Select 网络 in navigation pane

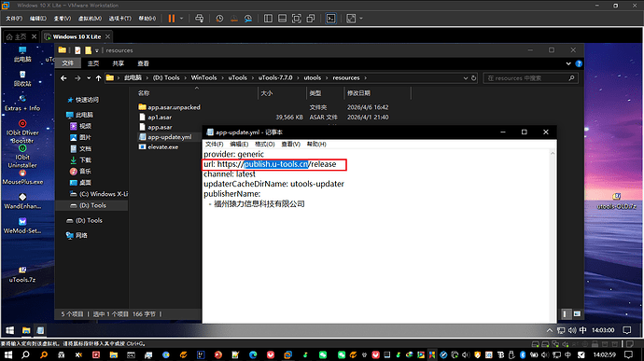77,235
